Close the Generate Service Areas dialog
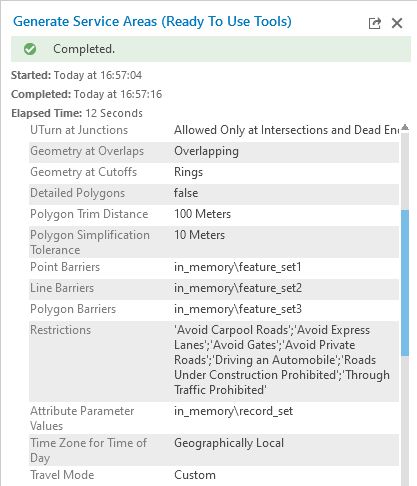 [x=397, y=23]
